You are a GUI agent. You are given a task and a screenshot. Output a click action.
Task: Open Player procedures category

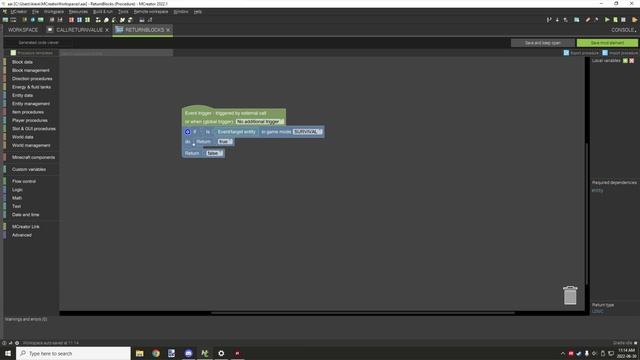click(30, 120)
